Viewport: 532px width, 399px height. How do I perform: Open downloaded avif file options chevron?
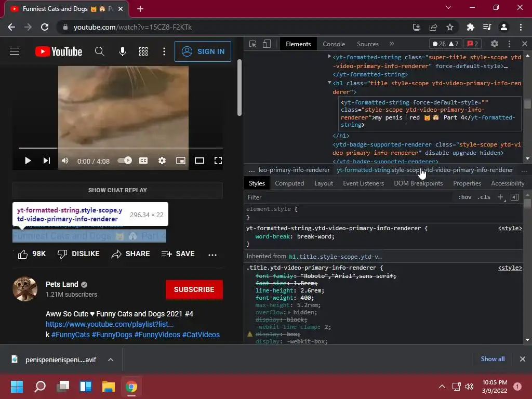(111, 360)
